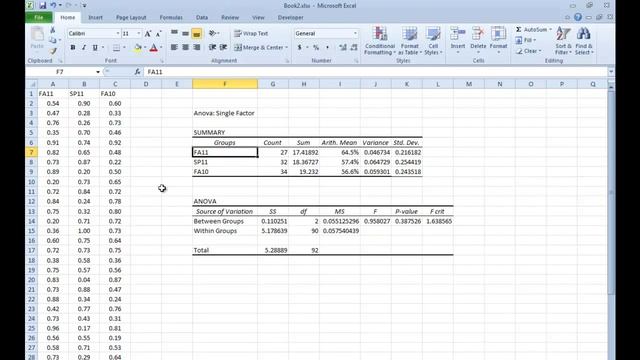Click the Fill button in Editing
The height and width of the screenshot is (360, 640).
point(526,40)
